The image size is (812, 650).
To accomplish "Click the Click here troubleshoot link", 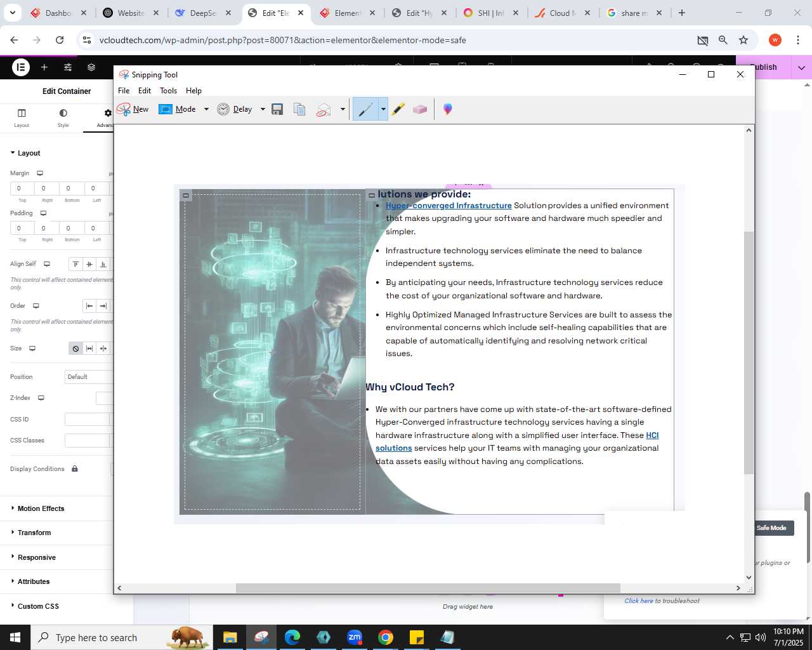I will pyautogui.click(x=639, y=601).
